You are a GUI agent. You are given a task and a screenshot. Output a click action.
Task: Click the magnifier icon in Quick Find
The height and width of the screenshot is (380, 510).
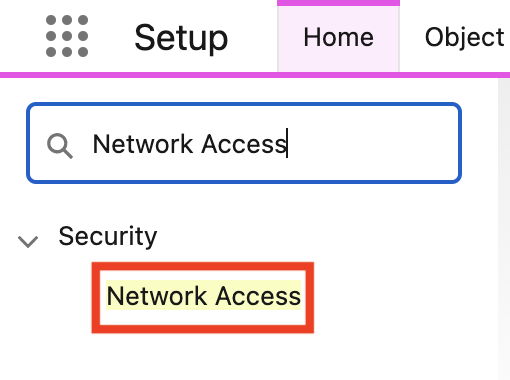pyautogui.click(x=60, y=146)
